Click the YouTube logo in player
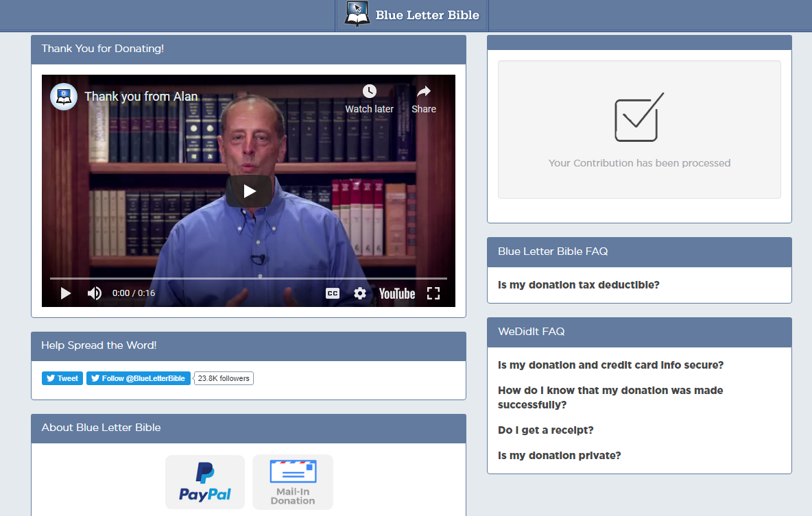 [x=396, y=293]
